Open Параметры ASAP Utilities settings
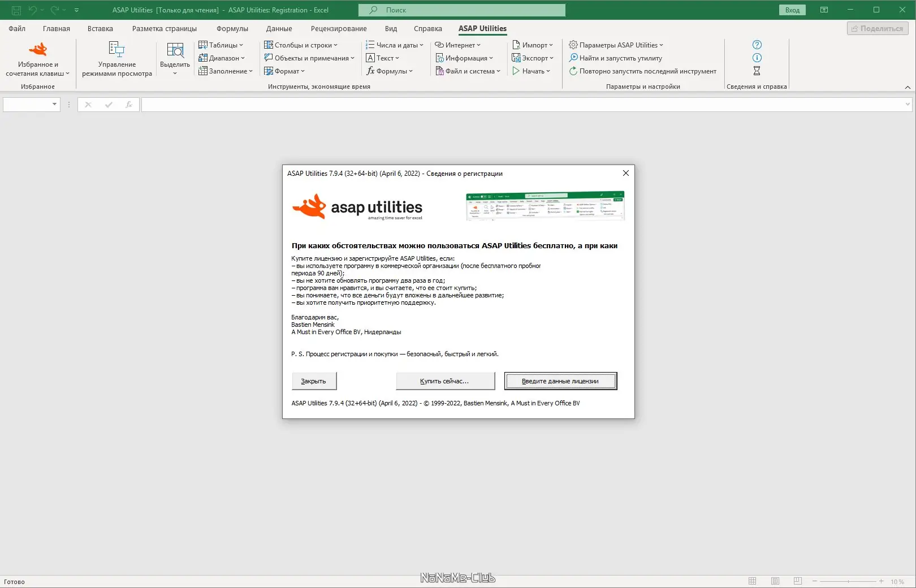 click(616, 45)
